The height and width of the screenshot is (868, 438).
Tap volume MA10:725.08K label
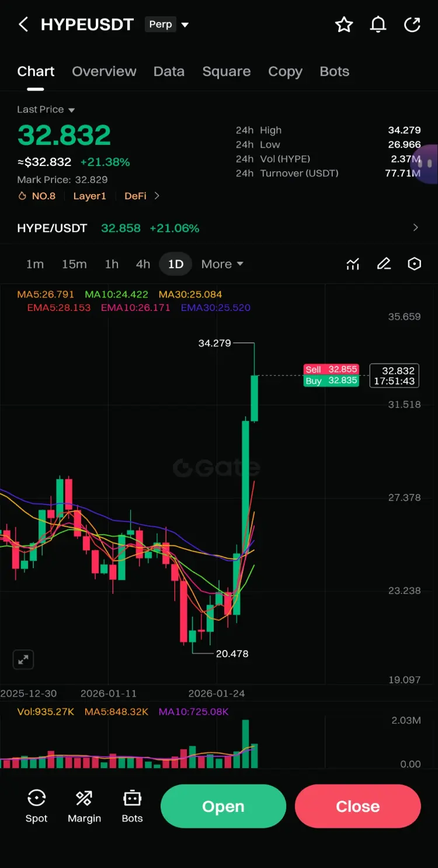point(193,712)
